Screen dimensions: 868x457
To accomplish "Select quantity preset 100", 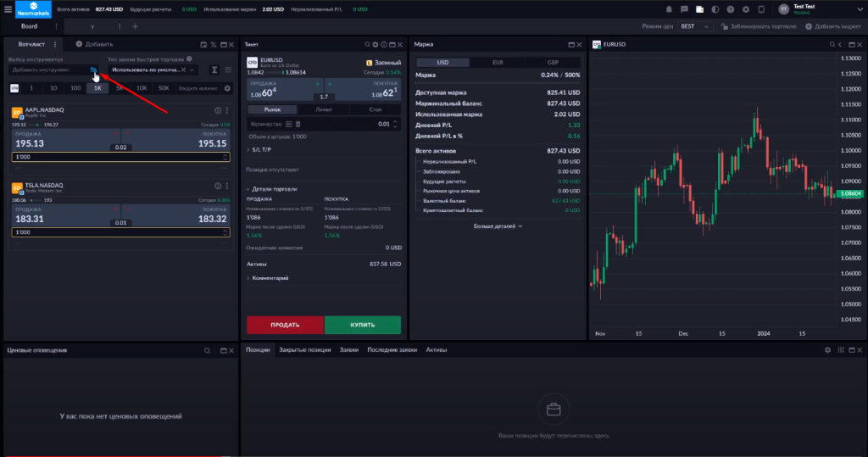I will (x=75, y=88).
